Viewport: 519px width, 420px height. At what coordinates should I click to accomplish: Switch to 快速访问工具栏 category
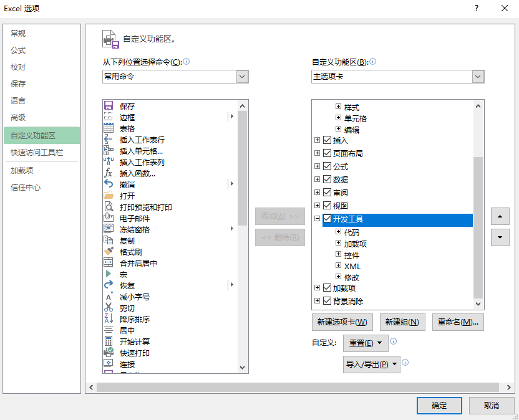tap(42, 153)
